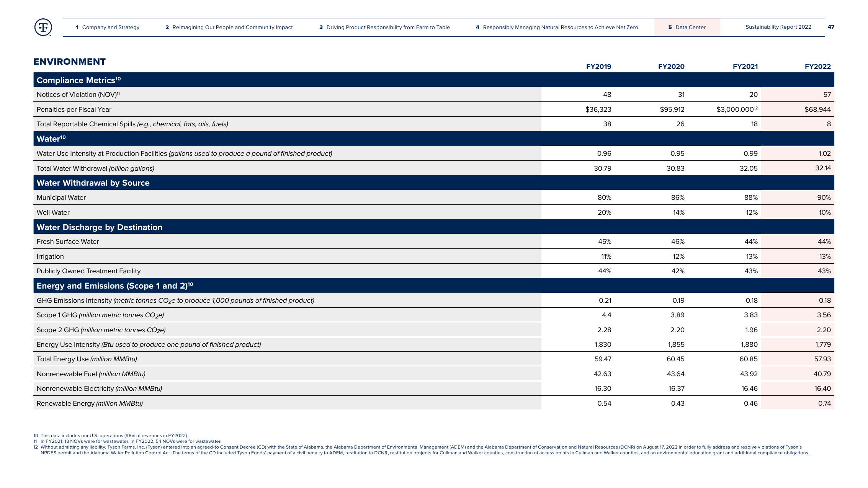
Task: Click the Energy Use Intensity FY2022 value 1,779
Action: 823,344
